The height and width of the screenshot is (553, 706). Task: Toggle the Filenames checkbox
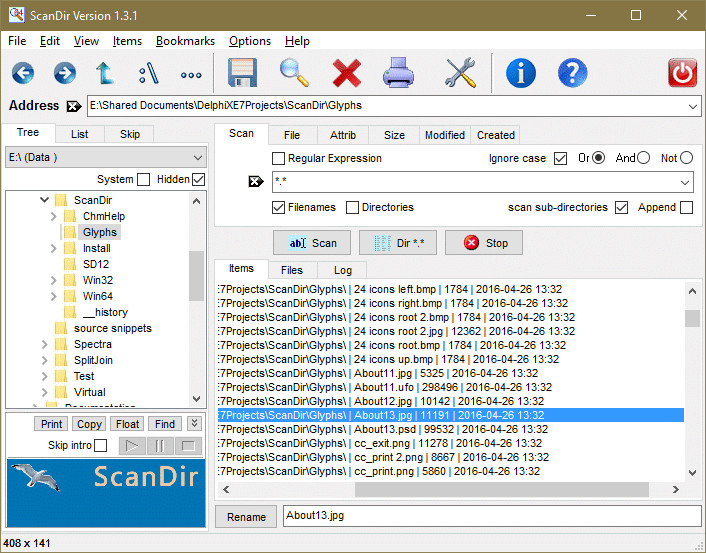(x=278, y=208)
